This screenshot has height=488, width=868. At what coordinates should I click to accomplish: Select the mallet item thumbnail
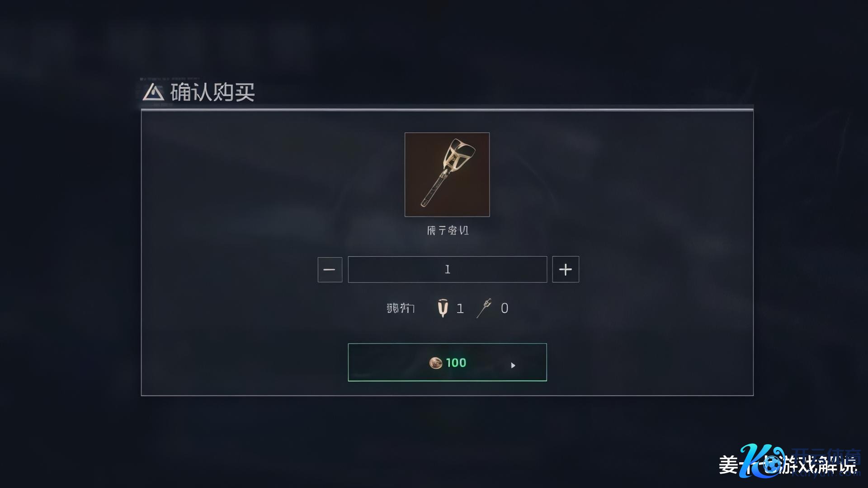[x=447, y=174]
